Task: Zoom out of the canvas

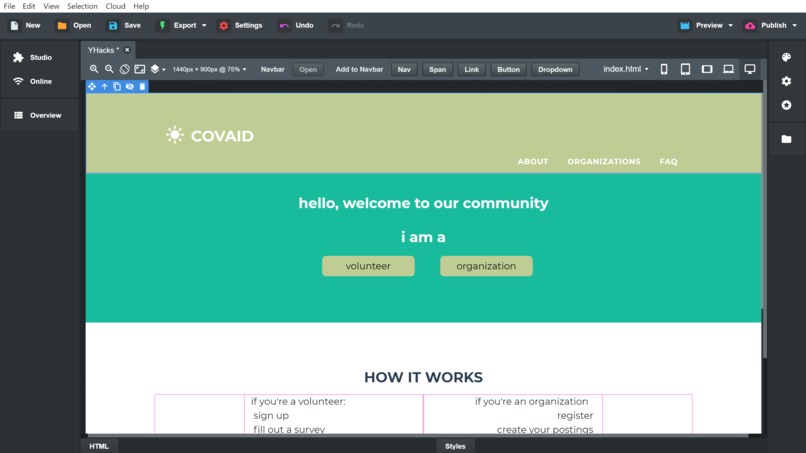Action: (x=109, y=69)
